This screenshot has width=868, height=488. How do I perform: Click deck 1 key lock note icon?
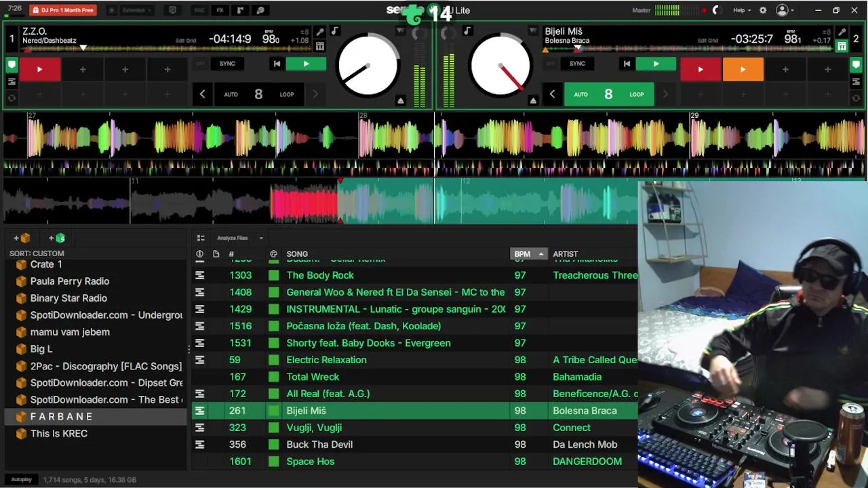334,32
